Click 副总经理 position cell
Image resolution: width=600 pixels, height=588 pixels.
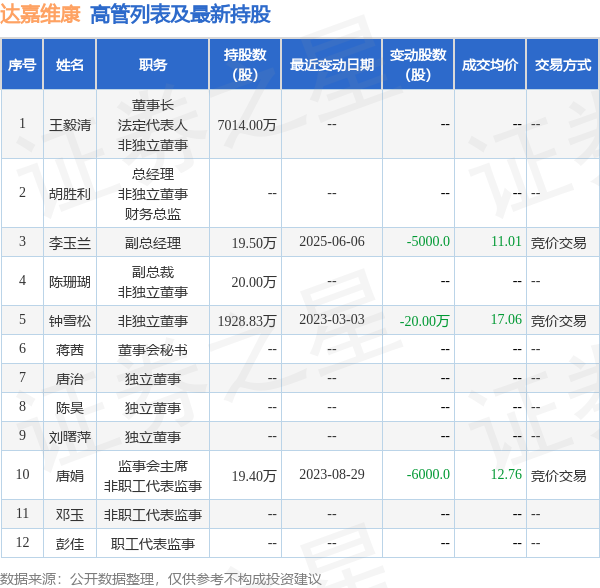tap(153, 243)
